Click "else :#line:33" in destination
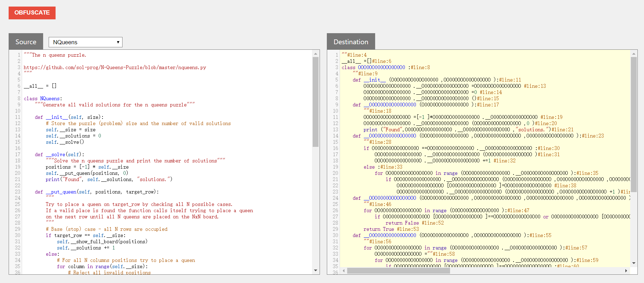 [x=383, y=167]
